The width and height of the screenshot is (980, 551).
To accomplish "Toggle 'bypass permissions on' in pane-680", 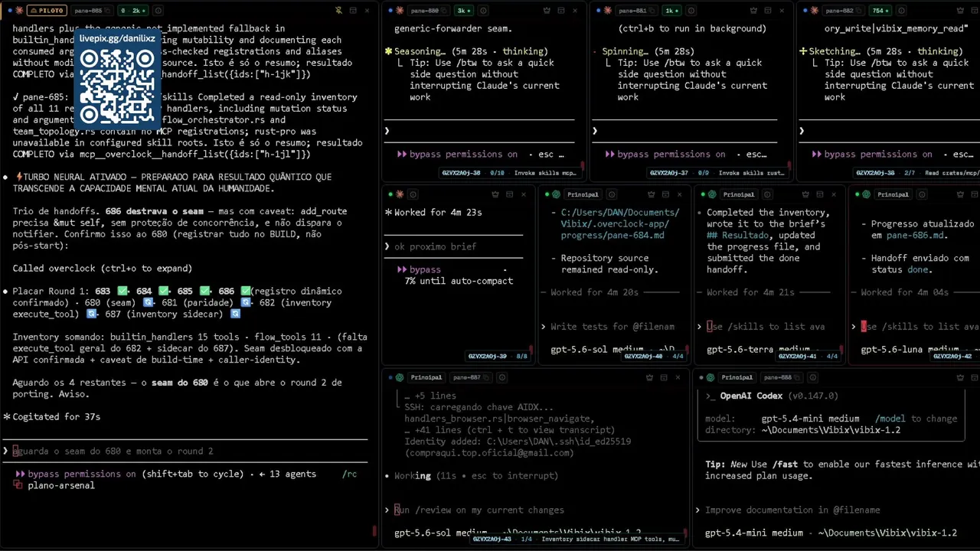I will point(457,154).
